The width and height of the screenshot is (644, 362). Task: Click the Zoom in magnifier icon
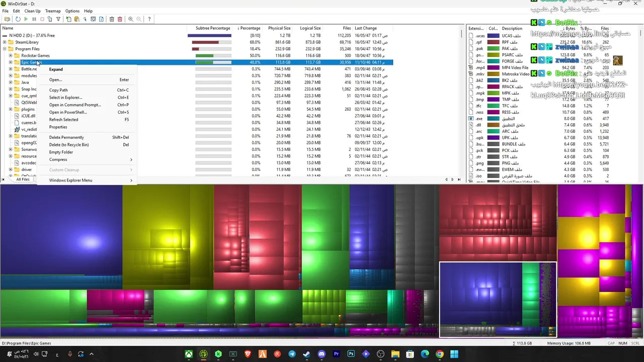(x=130, y=19)
